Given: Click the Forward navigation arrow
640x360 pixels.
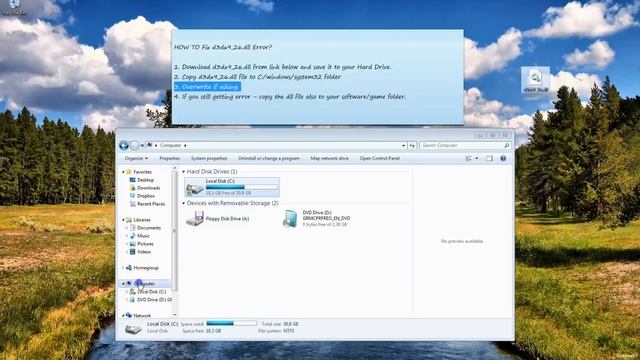Looking at the screenshot, I should [x=134, y=145].
